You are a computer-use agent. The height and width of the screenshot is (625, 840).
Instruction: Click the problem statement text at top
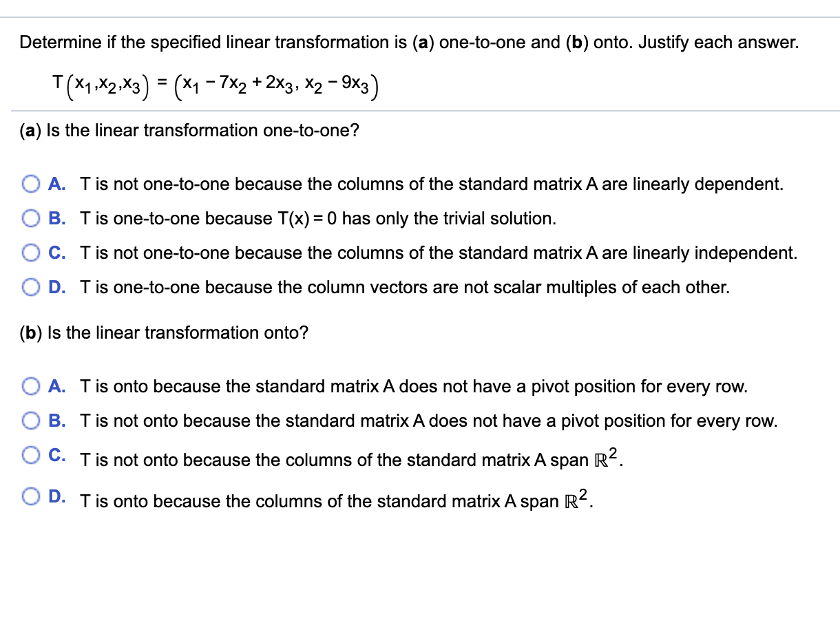point(410,42)
